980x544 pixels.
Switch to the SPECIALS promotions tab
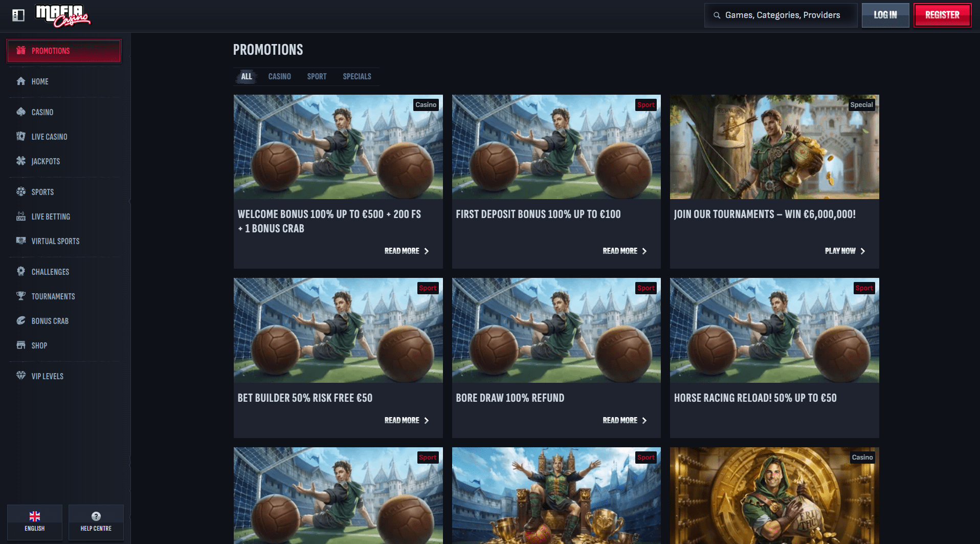point(357,76)
